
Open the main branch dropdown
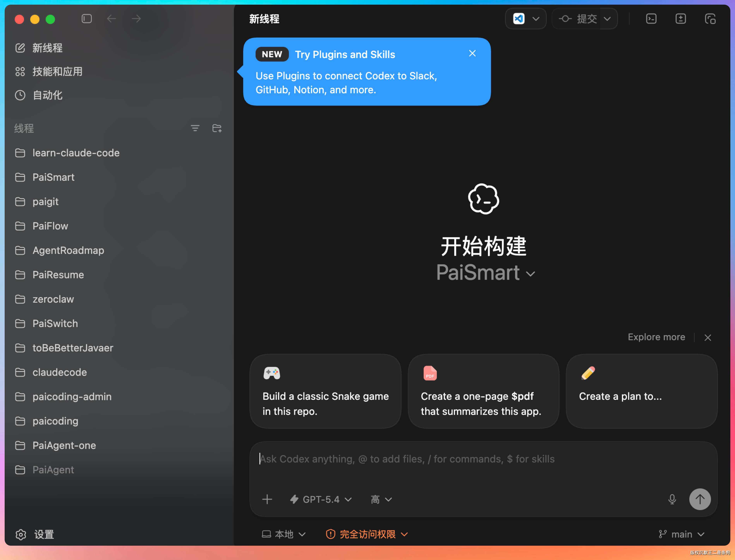[x=682, y=534]
